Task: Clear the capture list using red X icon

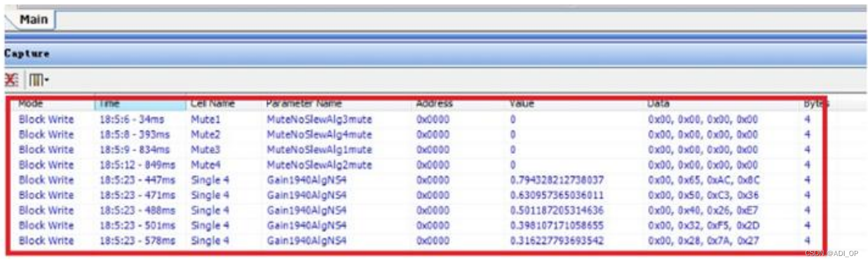Action: click(11, 80)
